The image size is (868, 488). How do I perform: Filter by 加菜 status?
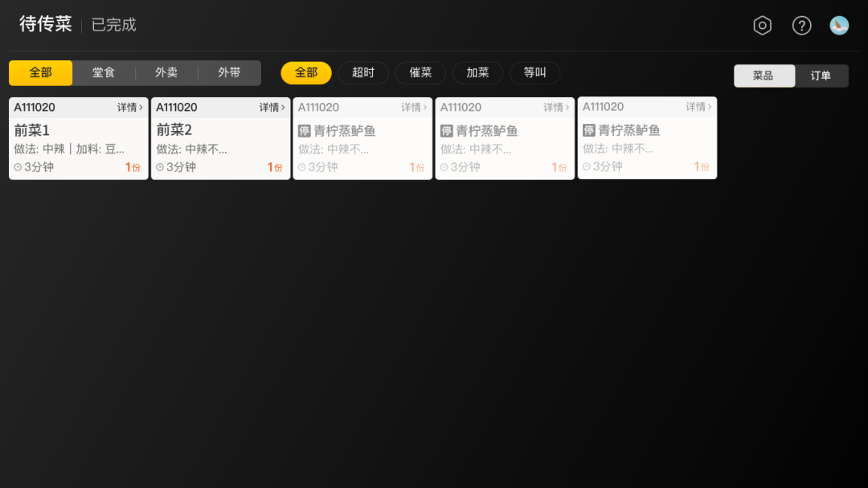(477, 72)
